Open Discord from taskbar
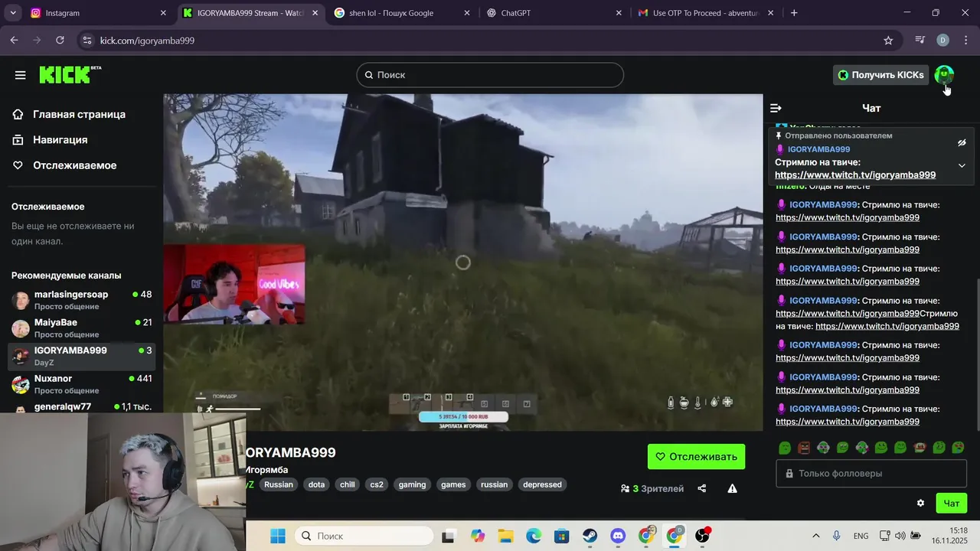Image resolution: width=980 pixels, height=551 pixels. 618,536
